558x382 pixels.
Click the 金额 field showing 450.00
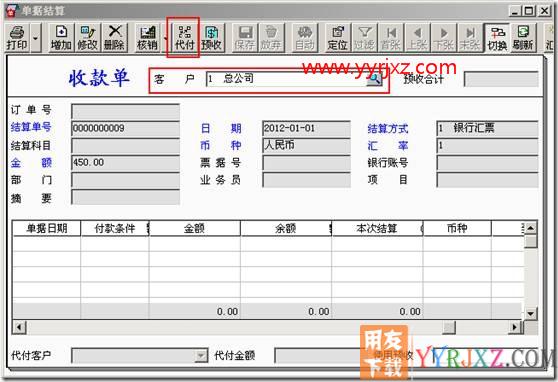pos(125,163)
